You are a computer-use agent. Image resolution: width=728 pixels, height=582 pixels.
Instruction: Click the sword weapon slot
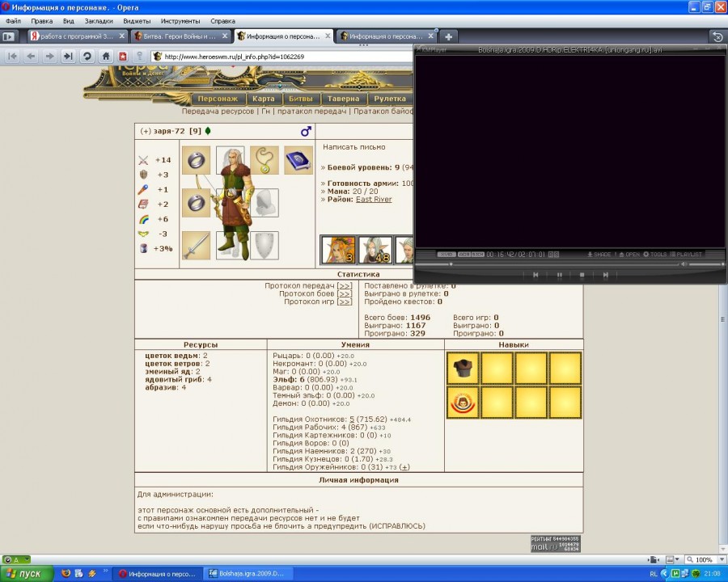pyautogui.click(x=196, y=246)
